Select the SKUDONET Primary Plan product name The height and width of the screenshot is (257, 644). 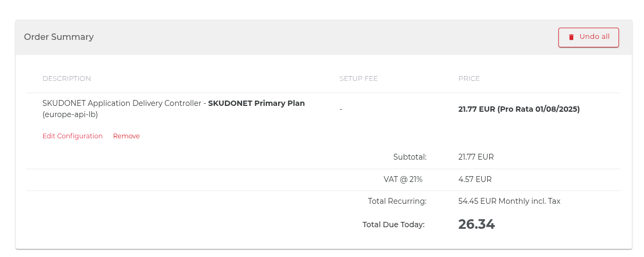tap(256, 103)
